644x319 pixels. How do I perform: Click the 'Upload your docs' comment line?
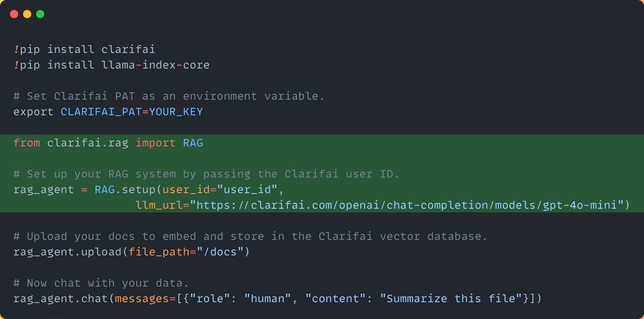coord(250,236)
